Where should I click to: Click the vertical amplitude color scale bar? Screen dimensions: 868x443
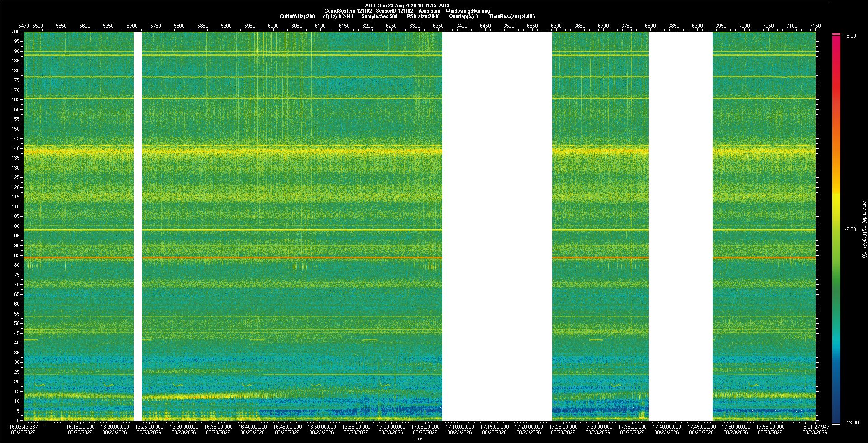[836, 229]
